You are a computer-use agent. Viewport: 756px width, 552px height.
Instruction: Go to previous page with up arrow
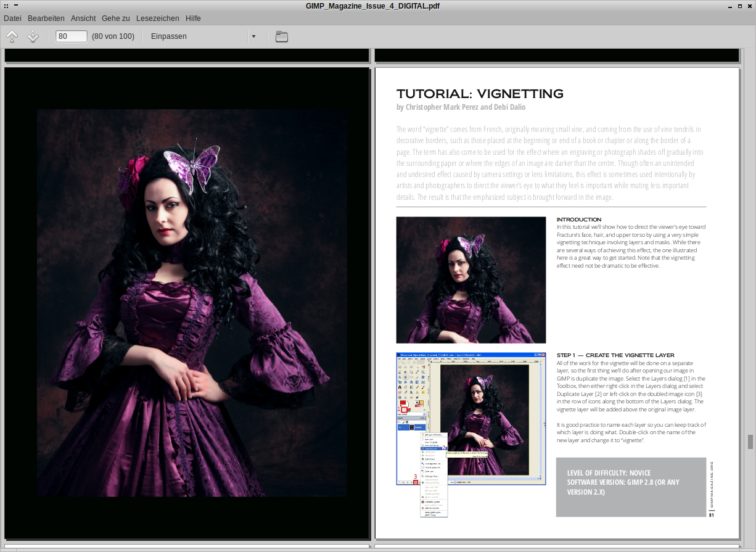12,36
